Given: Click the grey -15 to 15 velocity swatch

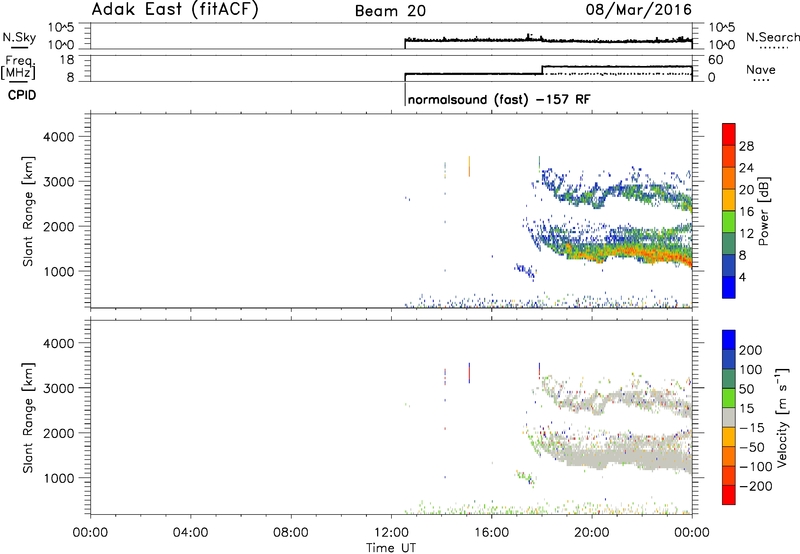Looking at the screenshot, I should click(729, 418).
